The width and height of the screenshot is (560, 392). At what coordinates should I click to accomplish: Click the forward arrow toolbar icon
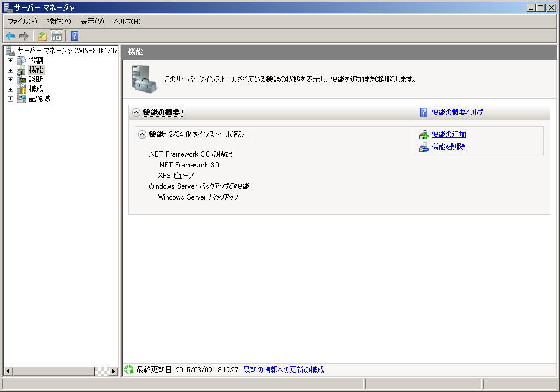24,36
